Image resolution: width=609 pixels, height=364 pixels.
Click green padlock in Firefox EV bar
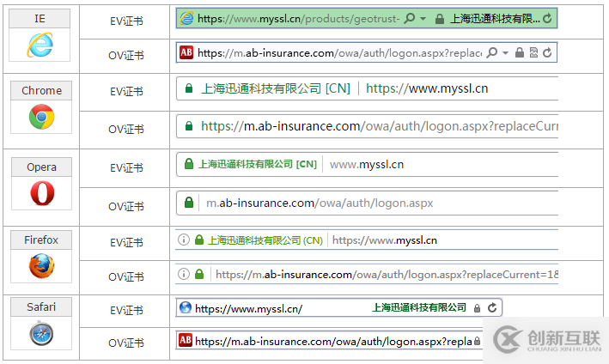[x=199, y=240]
